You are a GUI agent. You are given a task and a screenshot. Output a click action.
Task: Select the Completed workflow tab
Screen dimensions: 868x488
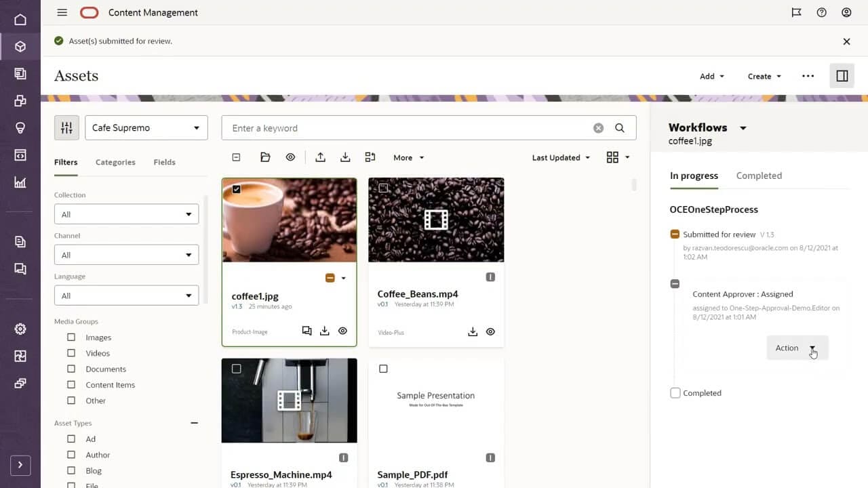click(759, 176)
